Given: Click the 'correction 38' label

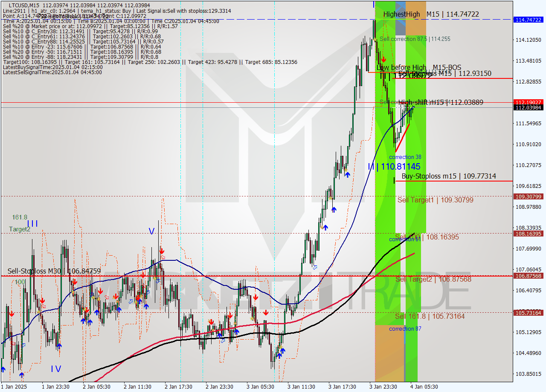Looking at the screenshot, I should [x=405, y=157].
